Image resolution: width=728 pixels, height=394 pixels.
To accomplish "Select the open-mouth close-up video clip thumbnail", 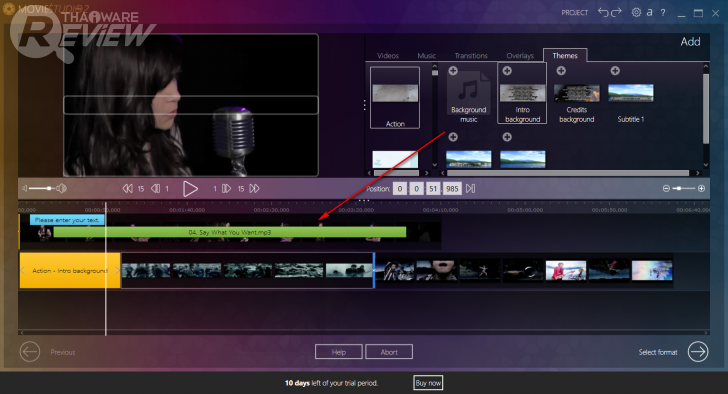I will tap(437, 270).
